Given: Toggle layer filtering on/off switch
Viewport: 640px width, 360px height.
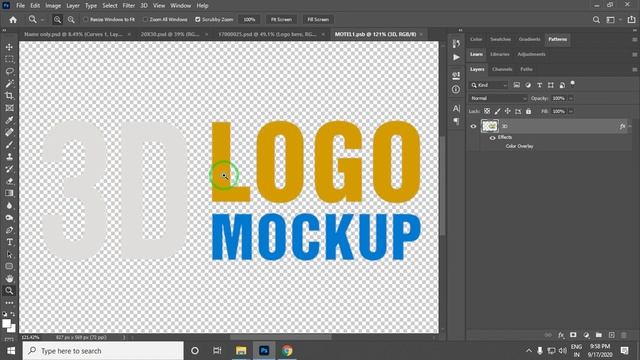Looking at the screenshot, I should (x=573, y=84).
